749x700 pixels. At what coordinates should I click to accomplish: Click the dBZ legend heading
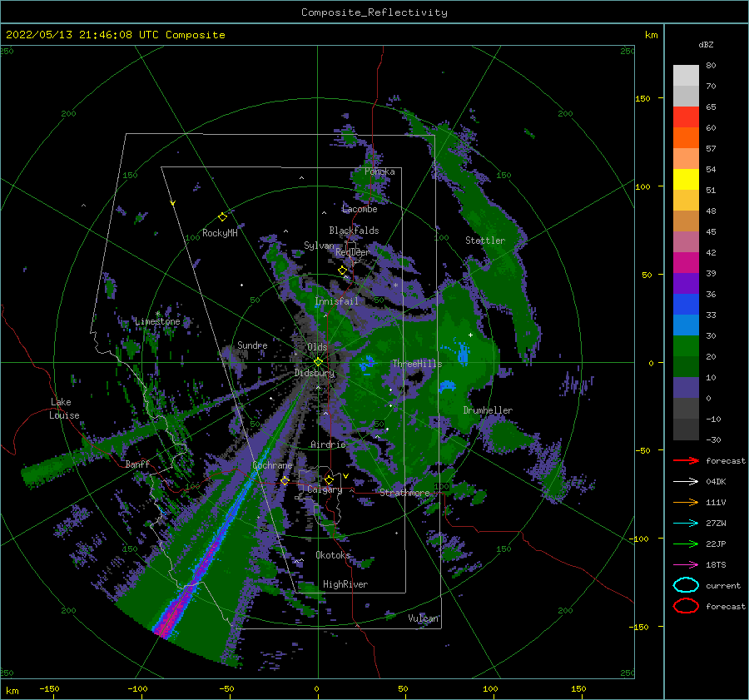pos(706,44)
